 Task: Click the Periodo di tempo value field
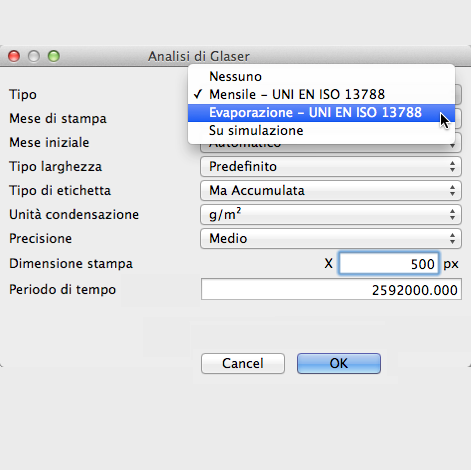[x=331, y=290]
